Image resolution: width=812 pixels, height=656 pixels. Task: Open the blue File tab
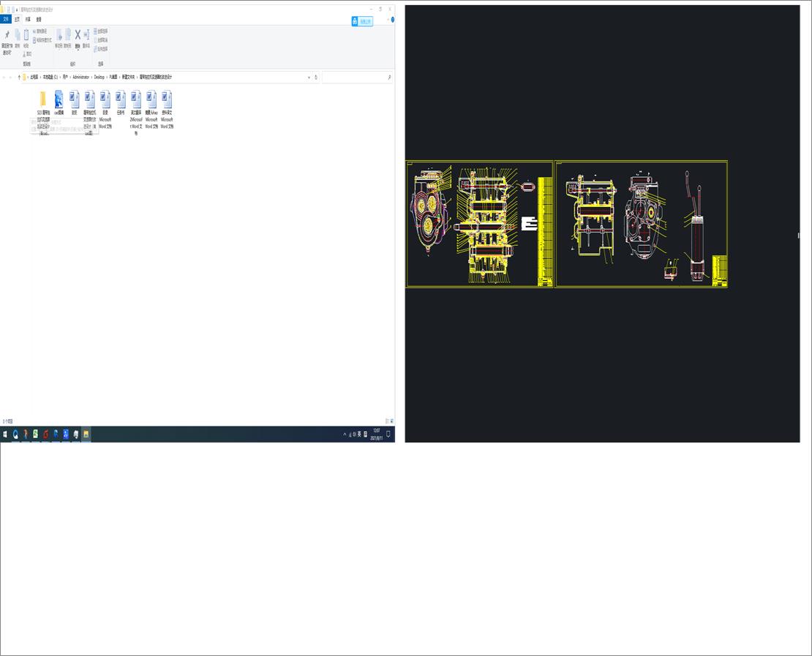pos(6,19)
